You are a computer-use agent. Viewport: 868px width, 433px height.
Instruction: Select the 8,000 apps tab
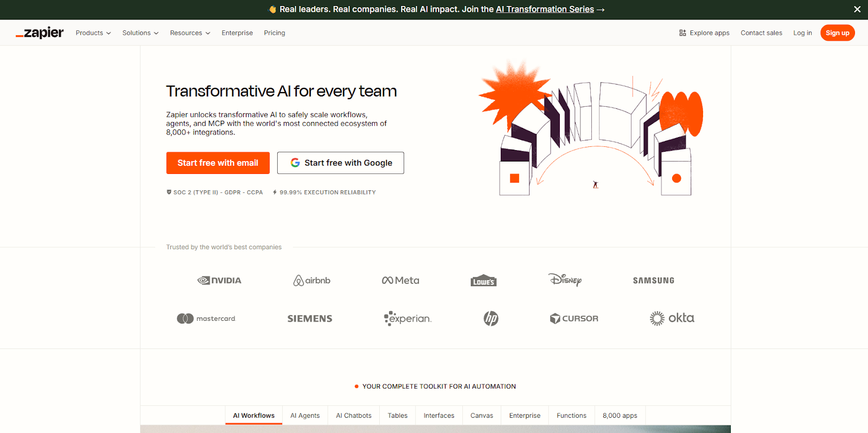click(x=620, y=416)
